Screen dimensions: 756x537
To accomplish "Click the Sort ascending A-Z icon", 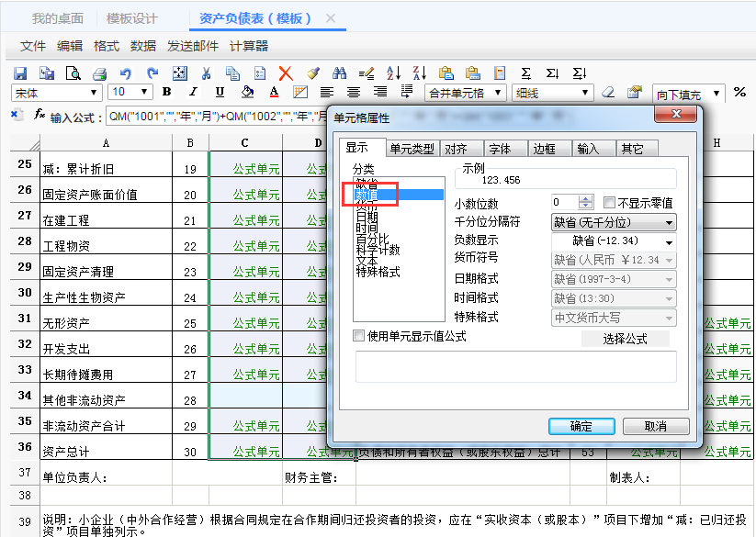I will pyautogui.click(x=393, y=73).
